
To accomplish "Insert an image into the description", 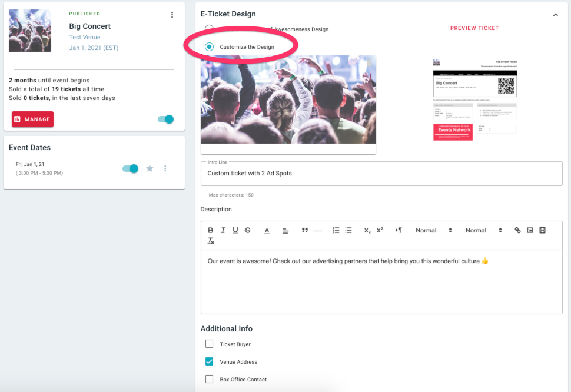I will pos(529,230).
